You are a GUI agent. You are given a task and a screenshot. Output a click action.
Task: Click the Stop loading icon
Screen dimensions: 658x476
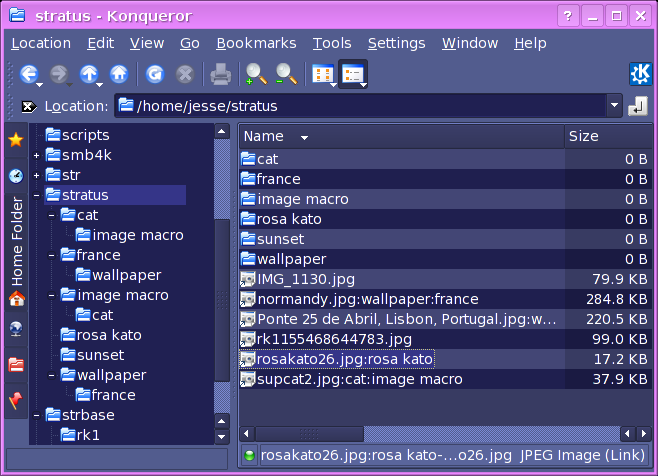pyautogui.click(x=185, y=75)
